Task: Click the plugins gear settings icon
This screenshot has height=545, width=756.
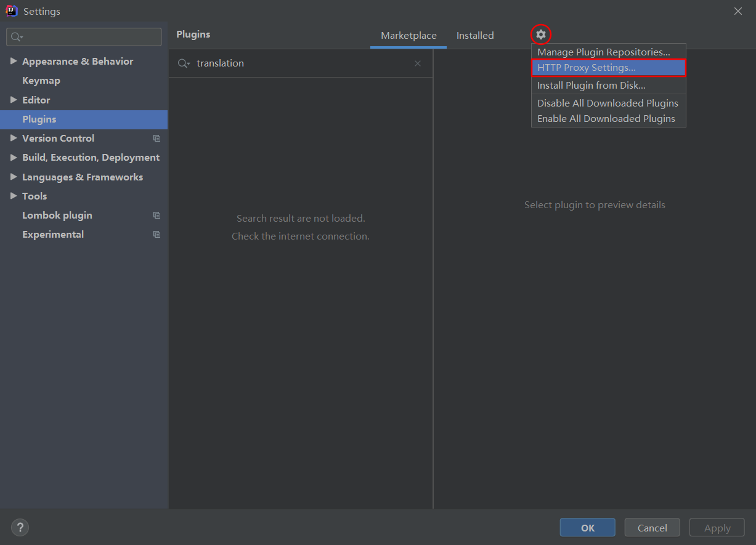Action: click(x=541, y=34)
